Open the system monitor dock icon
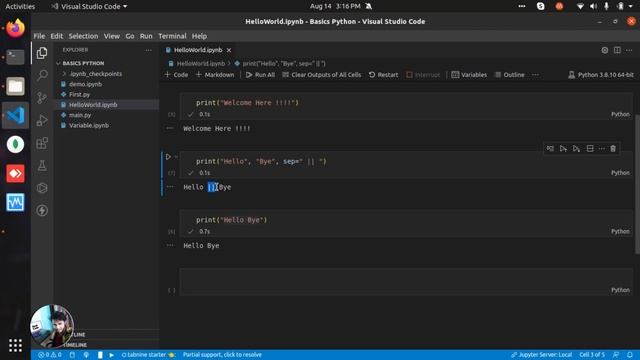The height and width of the screenshot is (360, 640). pos(16,202)
